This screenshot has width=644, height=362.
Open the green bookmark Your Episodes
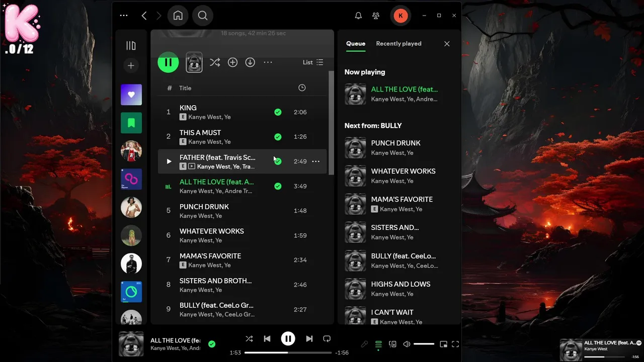click(x=131, y=123)
